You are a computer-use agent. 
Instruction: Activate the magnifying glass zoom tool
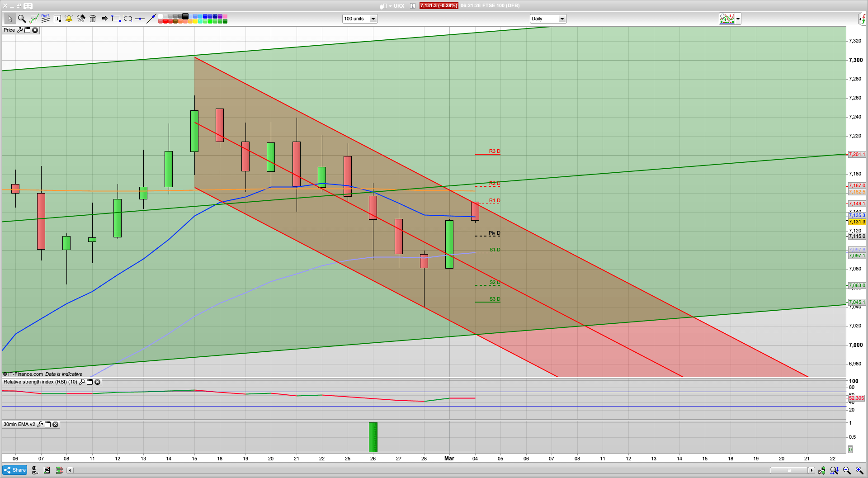point(21,19)
